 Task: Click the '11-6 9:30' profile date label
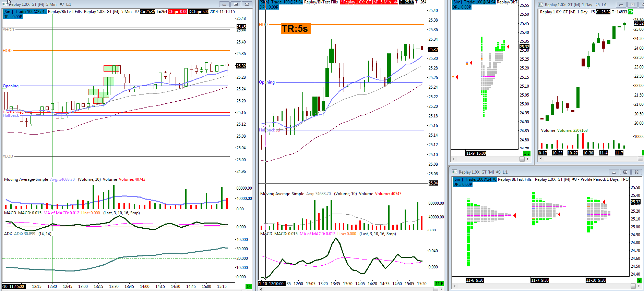click(475, 280)
